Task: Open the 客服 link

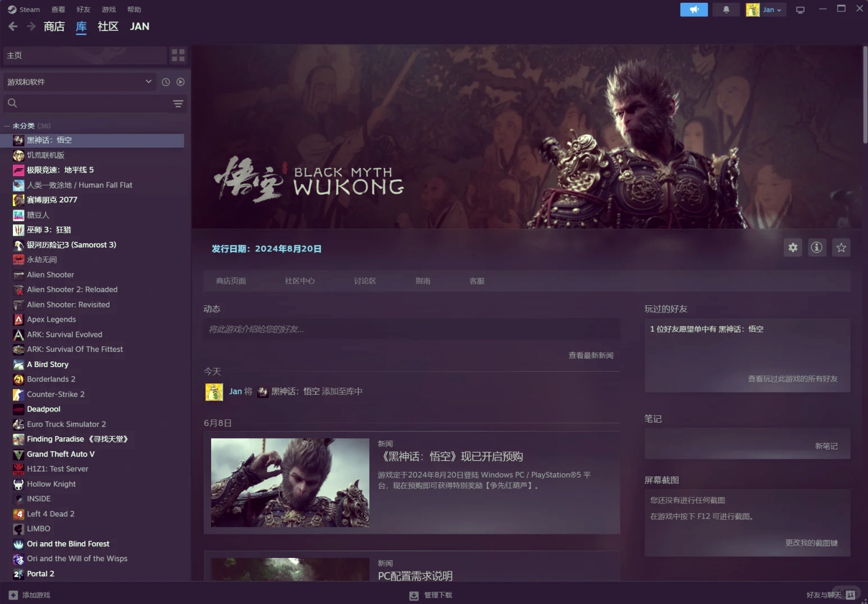Action: click(x=477, y=281)
